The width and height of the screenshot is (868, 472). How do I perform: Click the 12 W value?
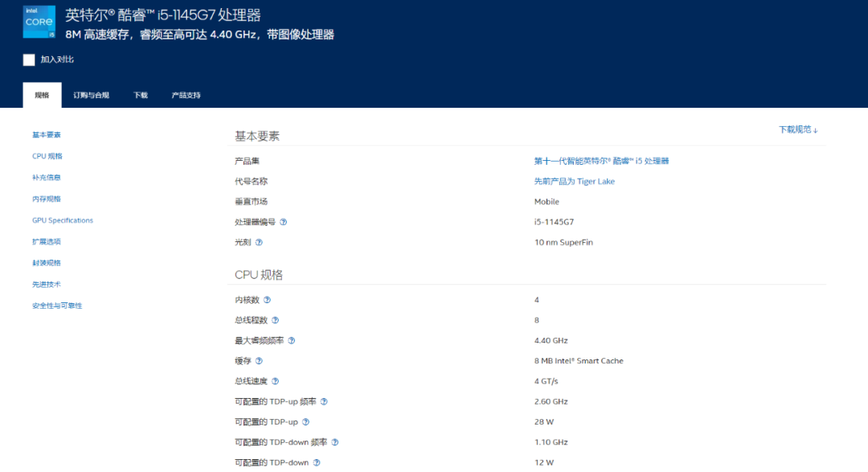(543, 462)
